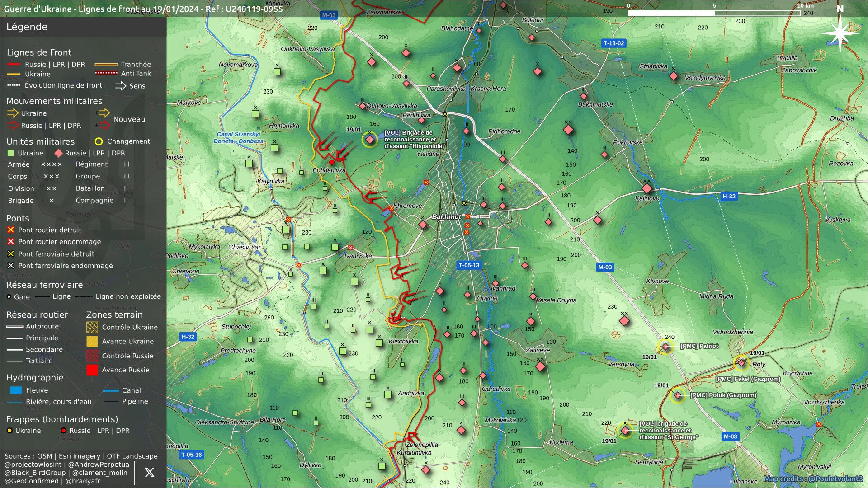Viewport: 868px width, 488px height.
Task: Click the Vesela Dolyna village label
Action: click(x=556, y=300)
